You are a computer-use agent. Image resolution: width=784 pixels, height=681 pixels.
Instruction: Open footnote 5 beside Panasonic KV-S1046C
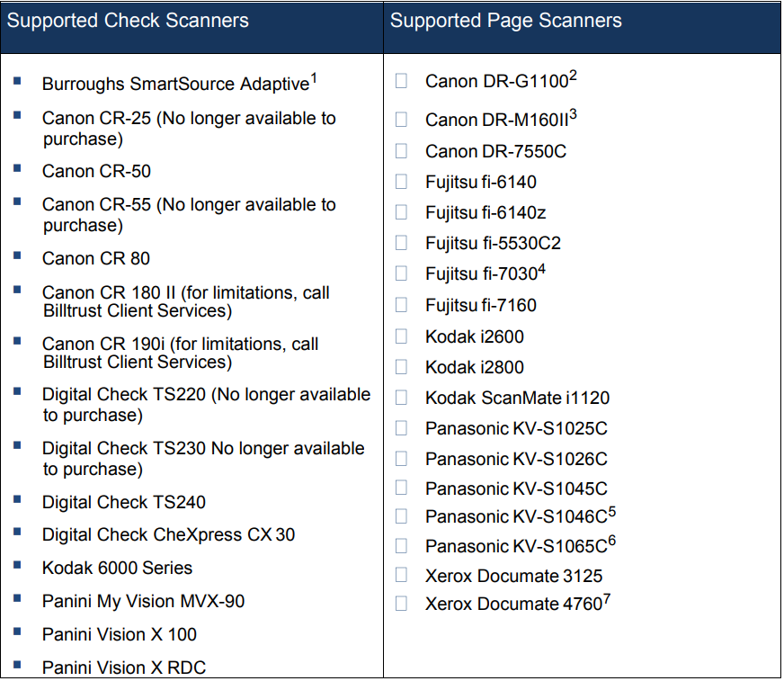point(611,511)
